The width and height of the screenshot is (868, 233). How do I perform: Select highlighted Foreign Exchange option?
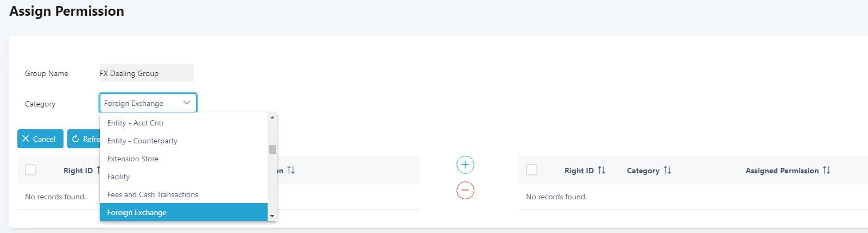183,212
